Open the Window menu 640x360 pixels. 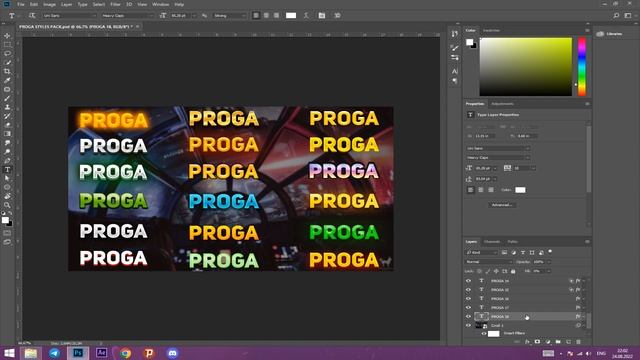(x=160, y=4)
